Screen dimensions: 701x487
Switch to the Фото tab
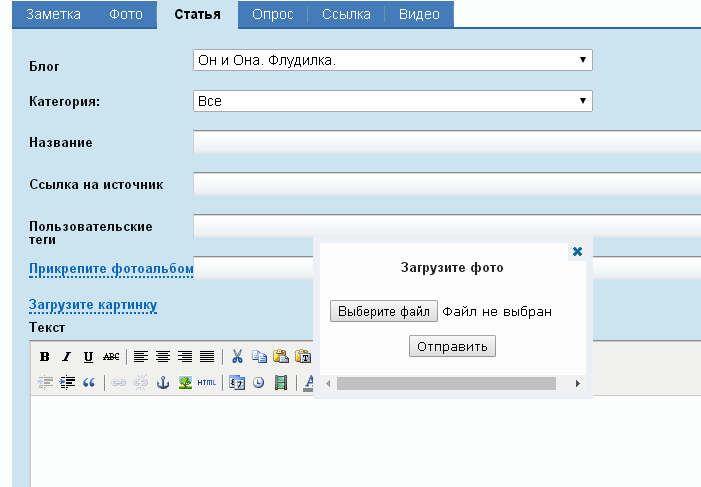[x=126, y=14]
